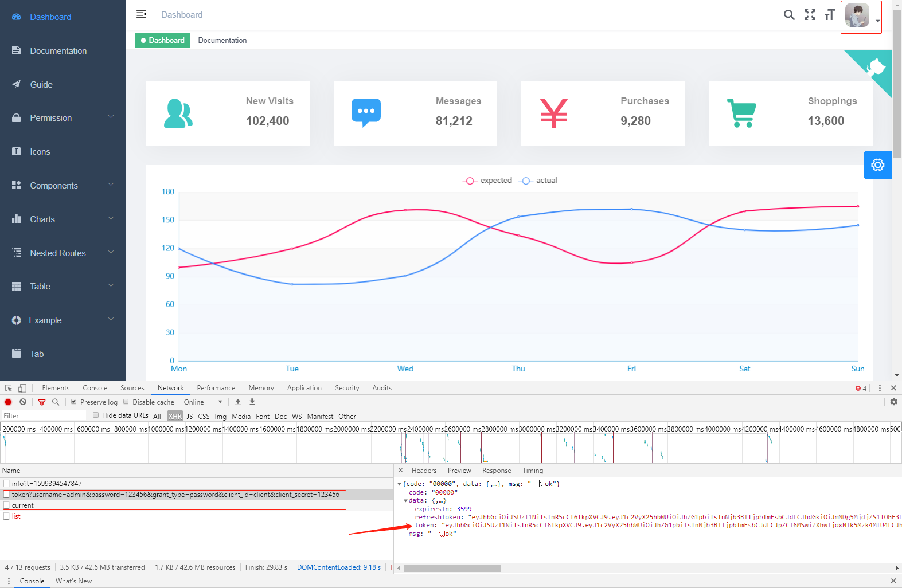
Task: Select the info?t=1599394547847 request
Action: pos(197,484)
